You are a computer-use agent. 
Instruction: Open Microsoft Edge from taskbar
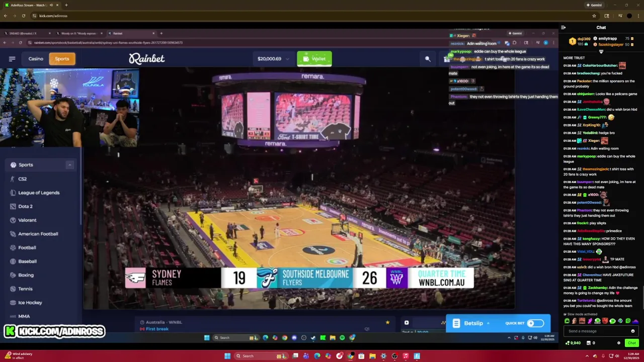317,356
